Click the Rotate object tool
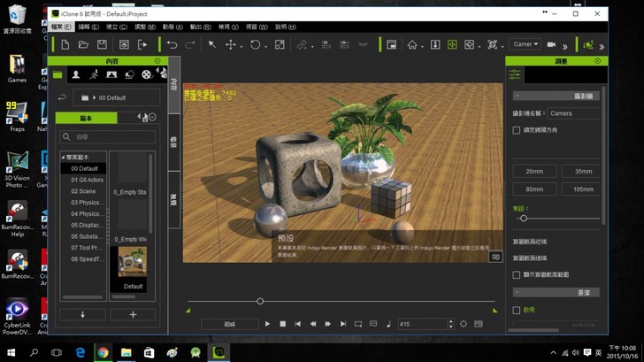644x362 pixels. (255, 44)
